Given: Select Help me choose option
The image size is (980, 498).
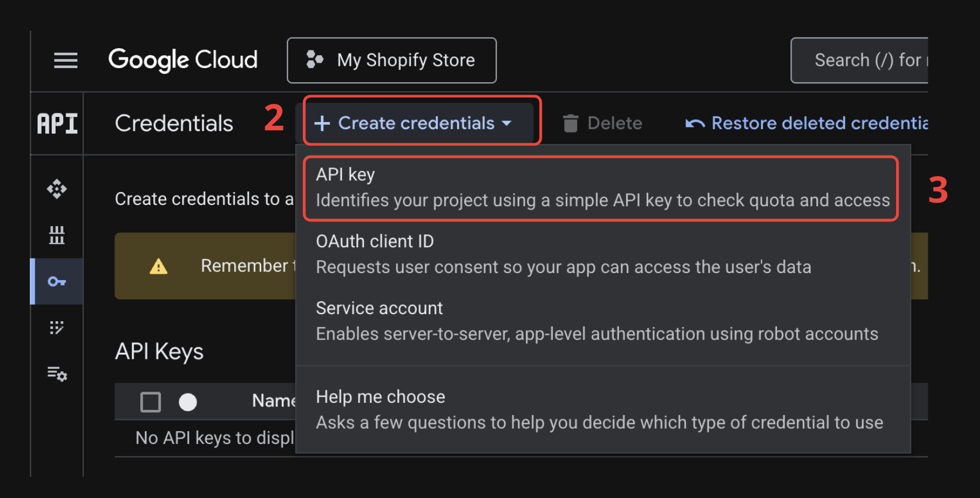Looking at the screenshot, I should click(x=600, y=410).
